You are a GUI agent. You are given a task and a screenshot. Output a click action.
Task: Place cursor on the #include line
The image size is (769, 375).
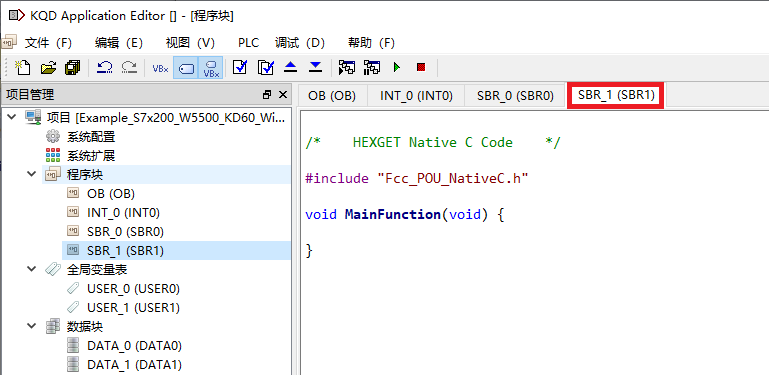pos(416,178)
